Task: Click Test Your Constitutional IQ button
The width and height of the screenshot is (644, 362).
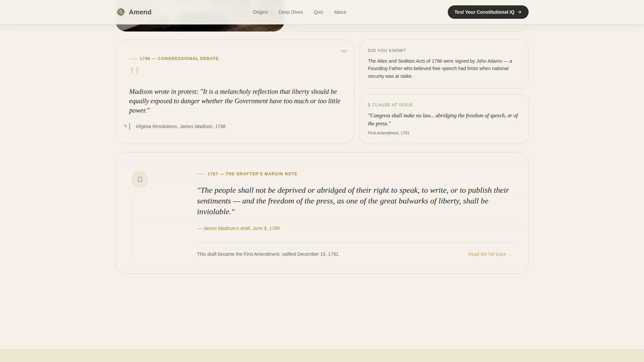Action: click(488, 12)
